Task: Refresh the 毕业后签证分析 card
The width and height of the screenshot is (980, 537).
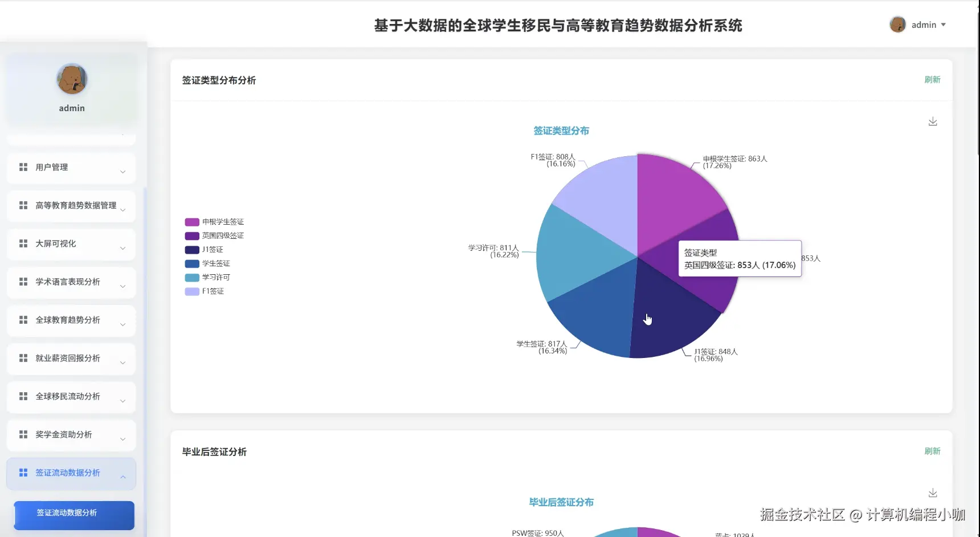Action: (x=932, y=451)
